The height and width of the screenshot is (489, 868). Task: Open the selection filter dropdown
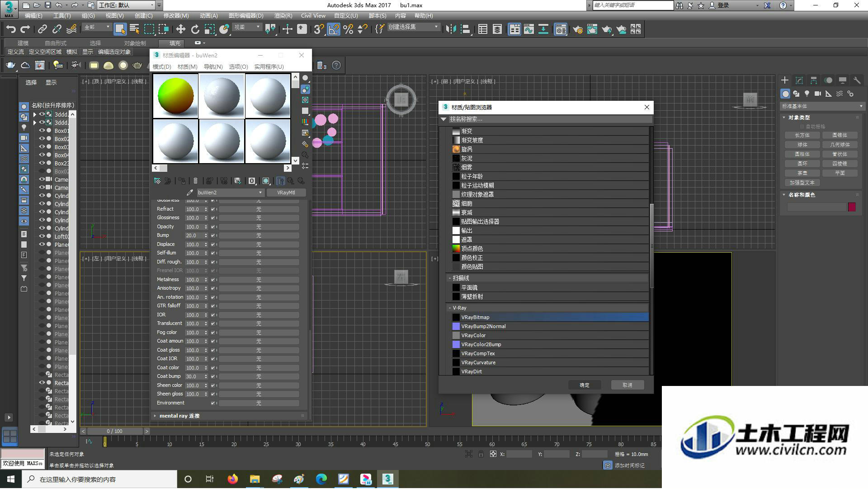[x=97, y=27]
